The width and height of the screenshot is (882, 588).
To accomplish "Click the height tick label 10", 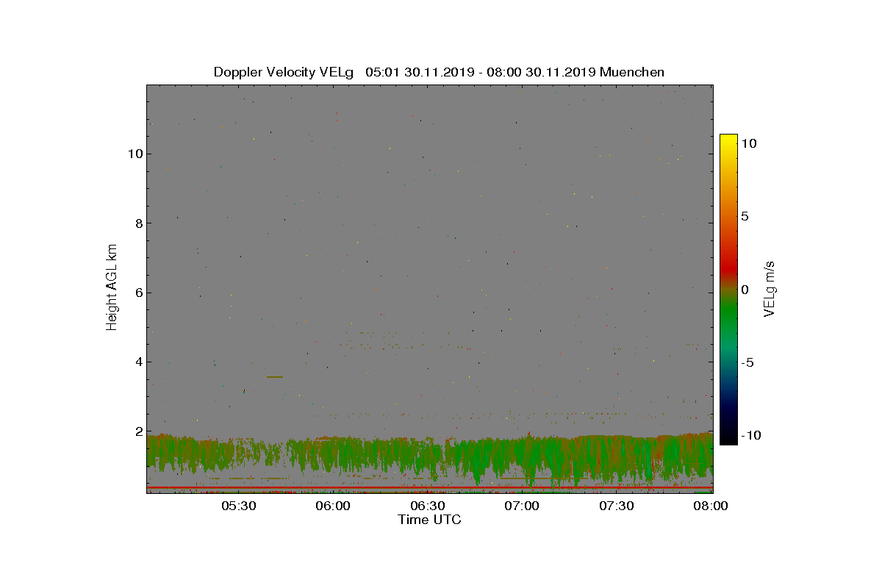I will pyautogui.click(x=134, y=154).
